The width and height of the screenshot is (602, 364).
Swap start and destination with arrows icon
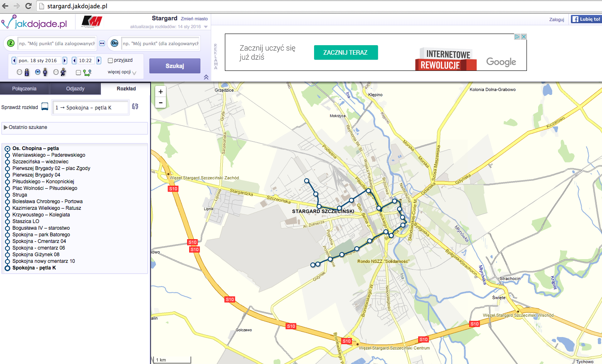[x=102, y=43]
